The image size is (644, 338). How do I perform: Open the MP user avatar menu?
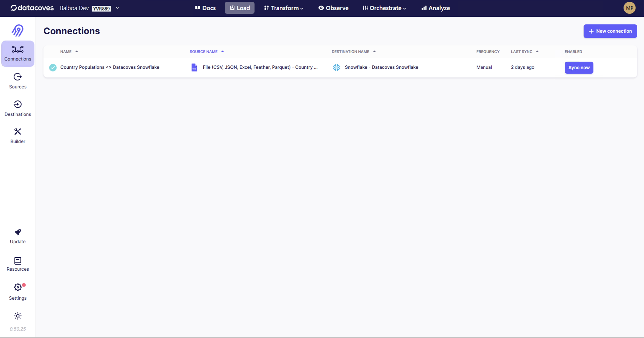tap(629, 8)
